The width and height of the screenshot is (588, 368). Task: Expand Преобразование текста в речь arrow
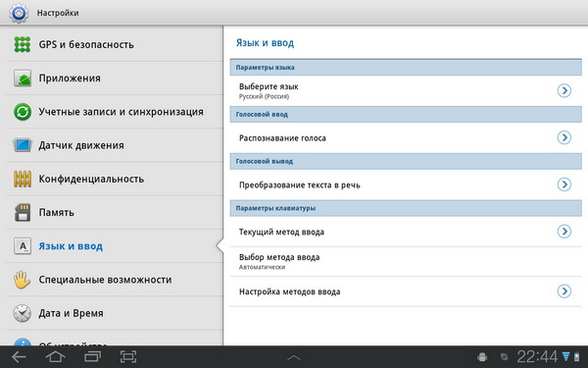point(564,184)
